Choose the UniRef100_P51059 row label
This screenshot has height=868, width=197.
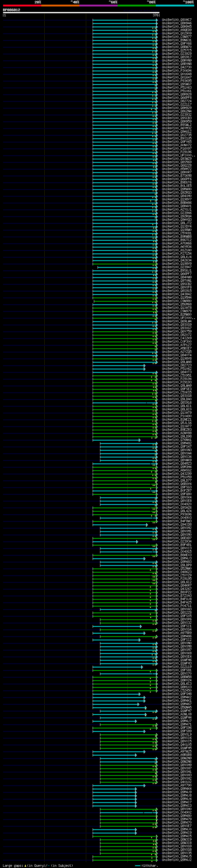[176, 477]
